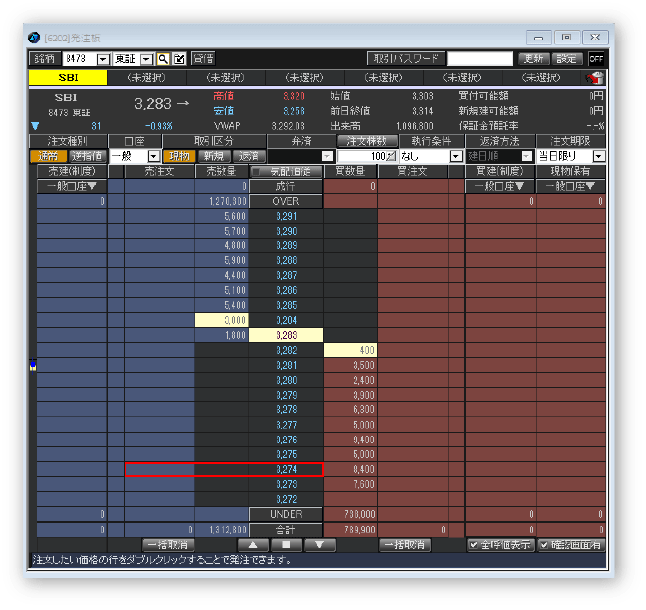Open the 執行条件 なし dropdown
The width and height of the screenshot is (646, 610).
tap(456, 156)
